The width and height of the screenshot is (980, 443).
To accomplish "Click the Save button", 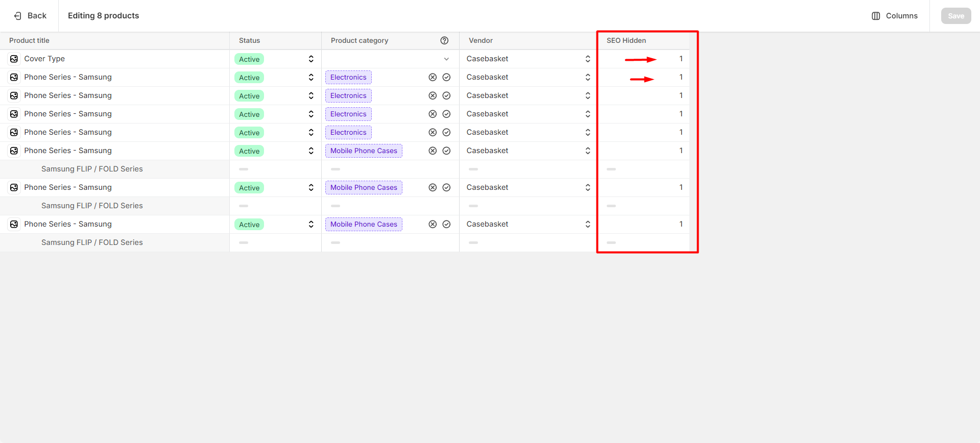I will [x=955, y=16].
